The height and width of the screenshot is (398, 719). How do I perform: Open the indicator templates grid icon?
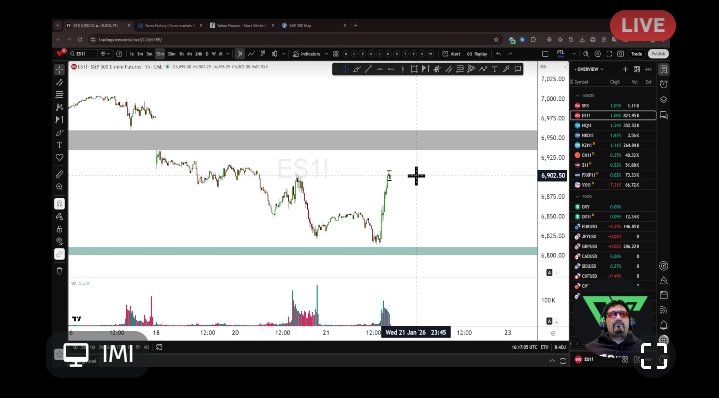click(x=336, y=54)
